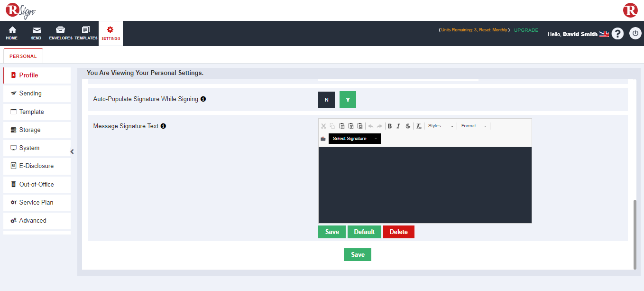Click the Remove Format icon in the toolbar
644x291 pixels.
pos(419,126)
